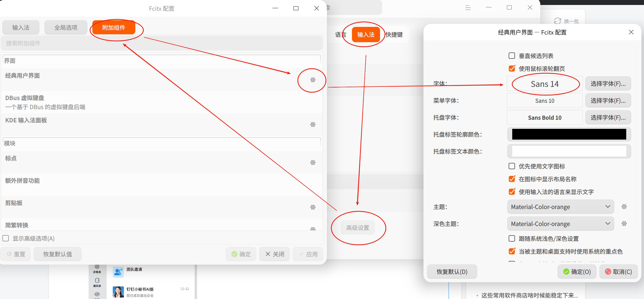Uncheck 当被主题和桌面支持时使用系统的重点色
This screenshot has width=644, height=299.
[x=512, y=251]
